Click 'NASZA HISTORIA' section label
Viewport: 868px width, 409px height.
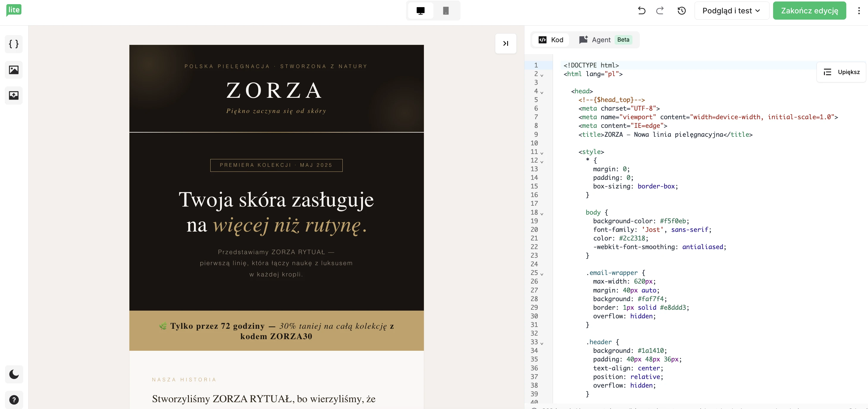(x=184, y=380)
